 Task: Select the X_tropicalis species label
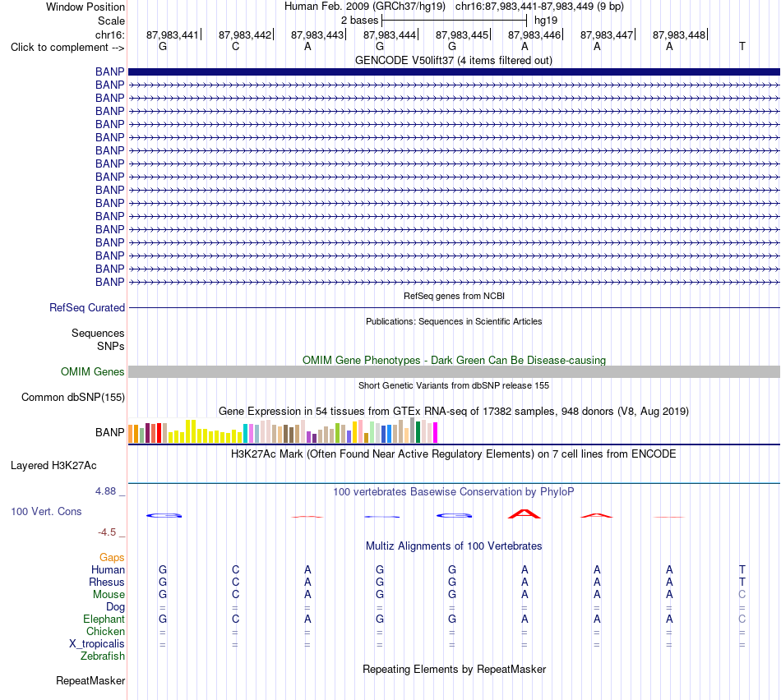pos(97,644)
